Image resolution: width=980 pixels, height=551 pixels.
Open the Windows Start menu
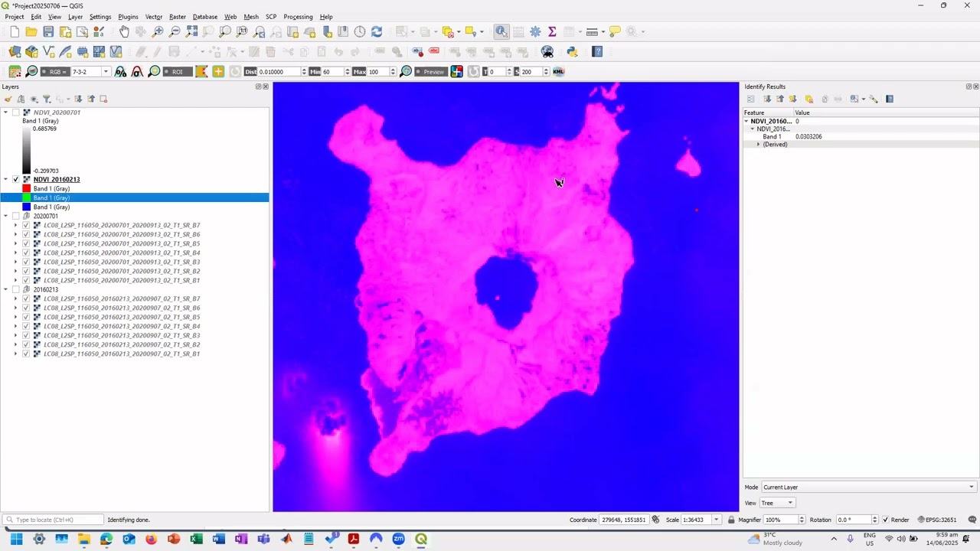coord(16,539)
